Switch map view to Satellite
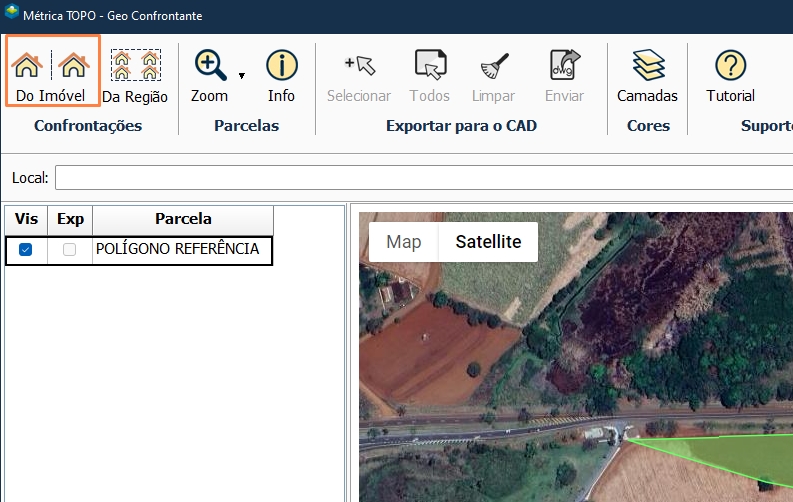793x502 pixels. point(488,242)
